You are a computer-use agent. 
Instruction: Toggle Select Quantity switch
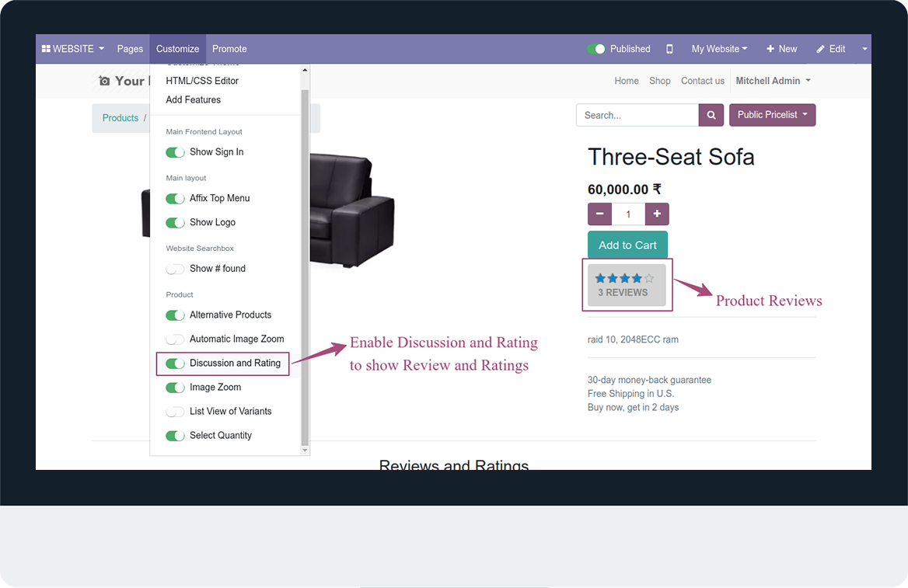[x=175, y=436]
